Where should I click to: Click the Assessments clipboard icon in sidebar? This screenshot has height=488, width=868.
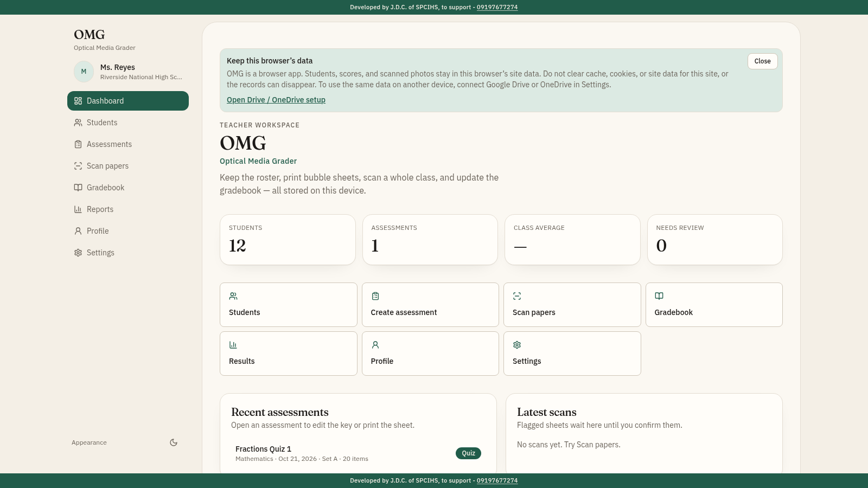[78, 144]
